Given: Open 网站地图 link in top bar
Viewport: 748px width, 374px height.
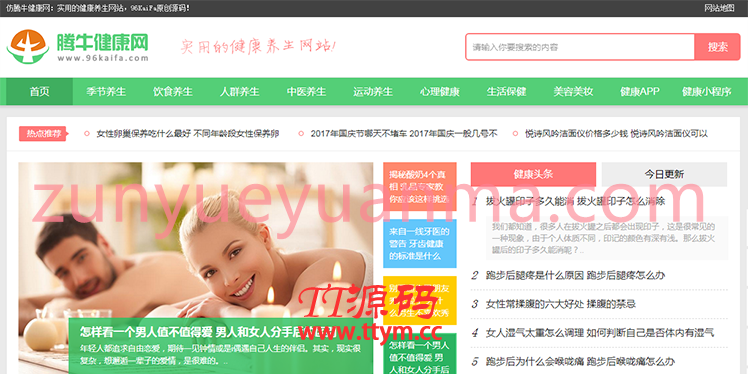Looking at the screenshot, I should click(x=719, y=8).
